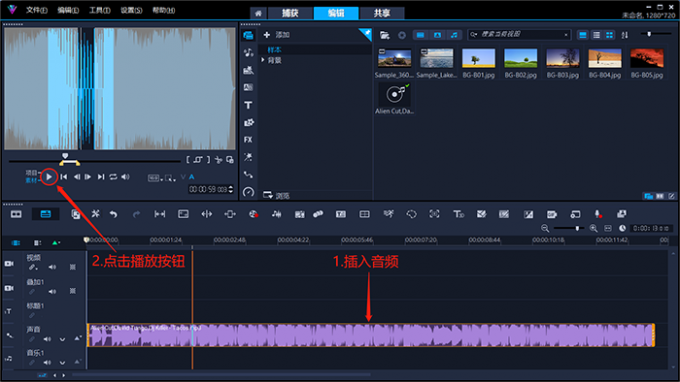
Task: Mute the 视频 track speaker
Action: point(52,267)
